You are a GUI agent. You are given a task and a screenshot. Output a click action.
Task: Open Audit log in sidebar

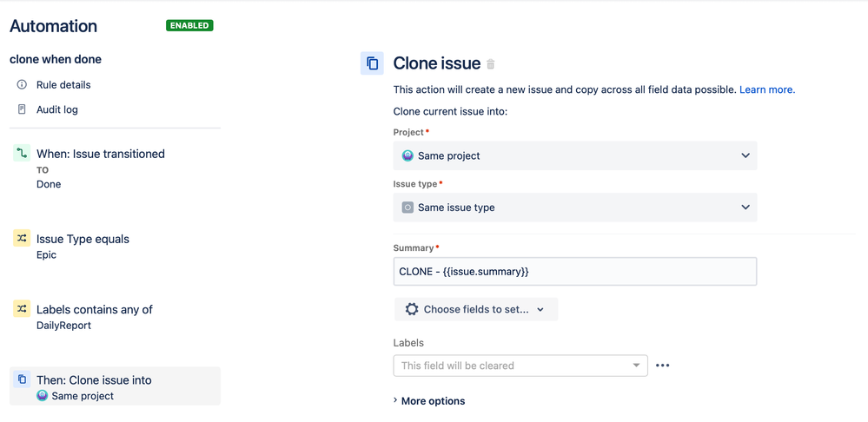coord(57,109)
